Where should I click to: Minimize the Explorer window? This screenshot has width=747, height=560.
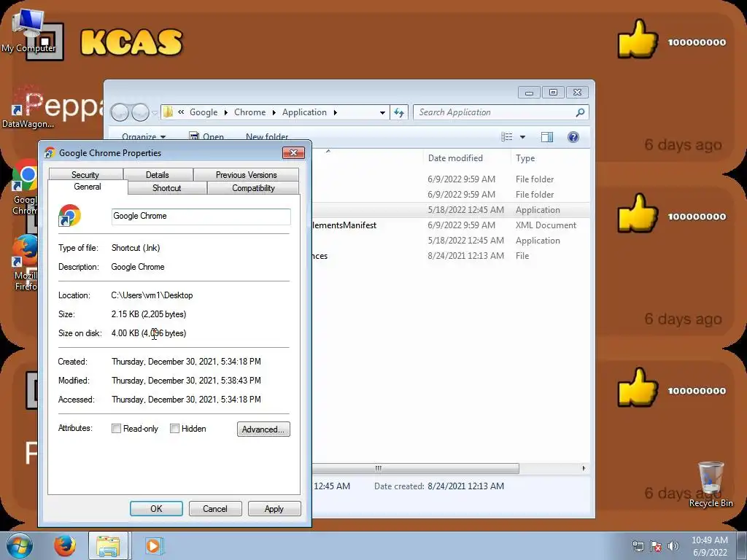click(529, 93)
